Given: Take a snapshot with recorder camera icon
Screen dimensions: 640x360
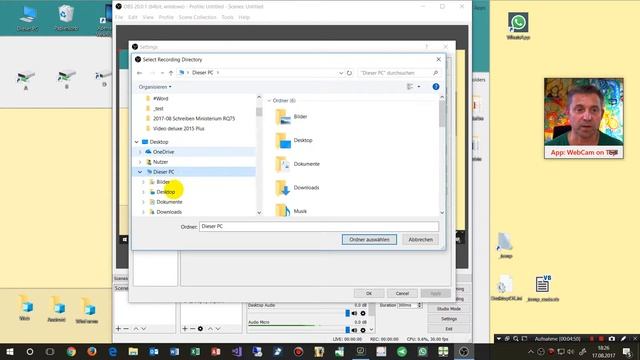Looking at the screenshot, I should 611,339.
